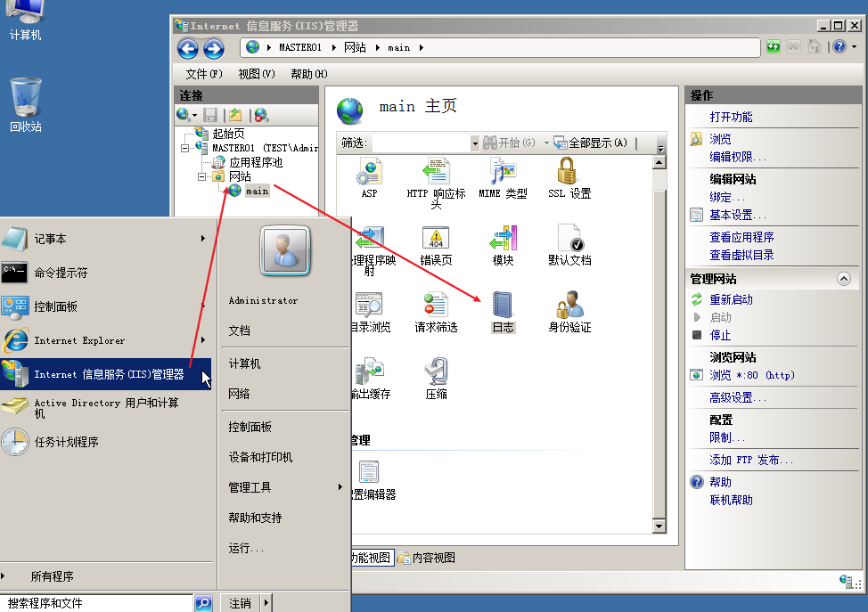Image resolution: width=868 pixels, height=612 pixels.
Task: Click the feature list scroll up arrow
Action: tap(659, 163)
